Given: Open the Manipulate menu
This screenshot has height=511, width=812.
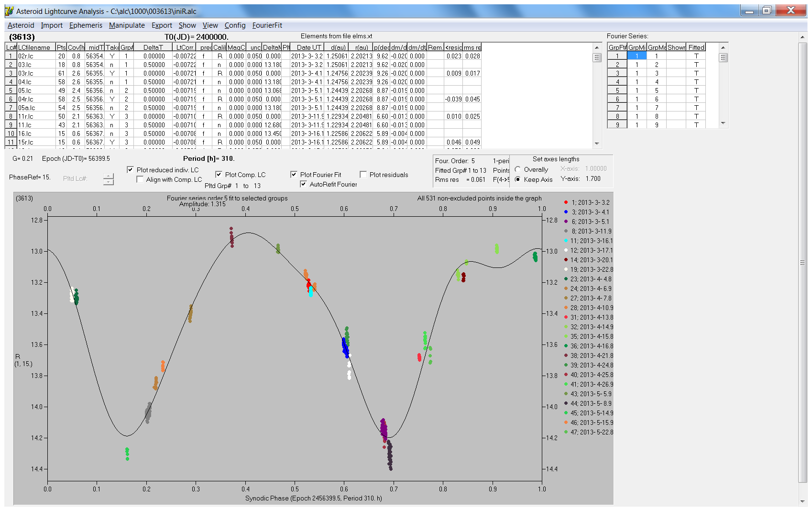Looking at the screenshot, I should click(127, 25).
